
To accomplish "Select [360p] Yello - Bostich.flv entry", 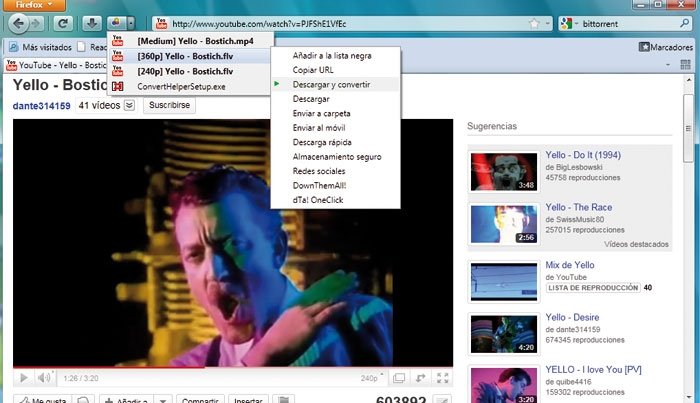I will coord(190,56).
